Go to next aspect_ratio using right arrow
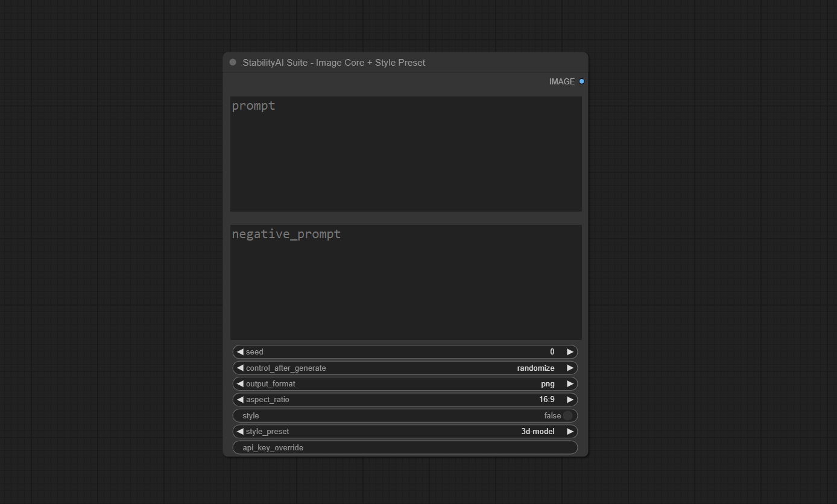 (x=570, y=400)
